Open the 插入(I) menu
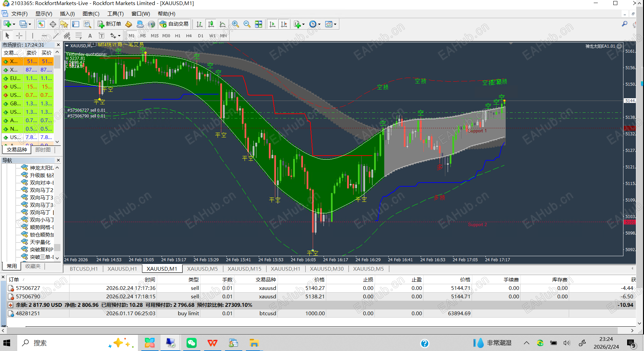 67,13
